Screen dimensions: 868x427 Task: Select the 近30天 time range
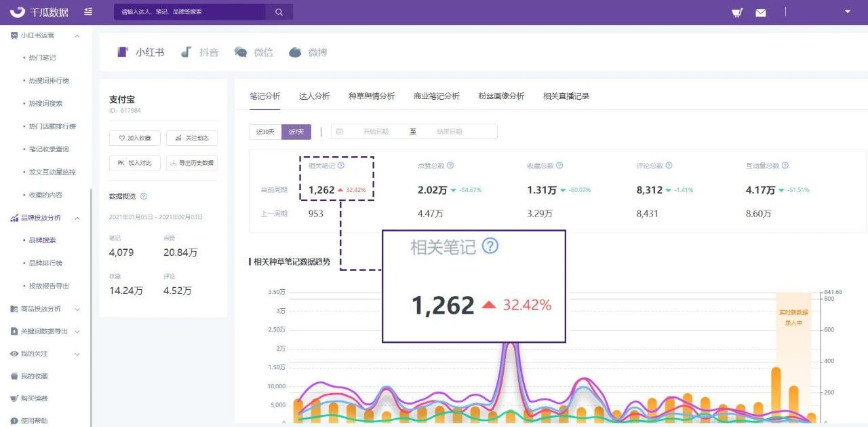coord(265,132)
